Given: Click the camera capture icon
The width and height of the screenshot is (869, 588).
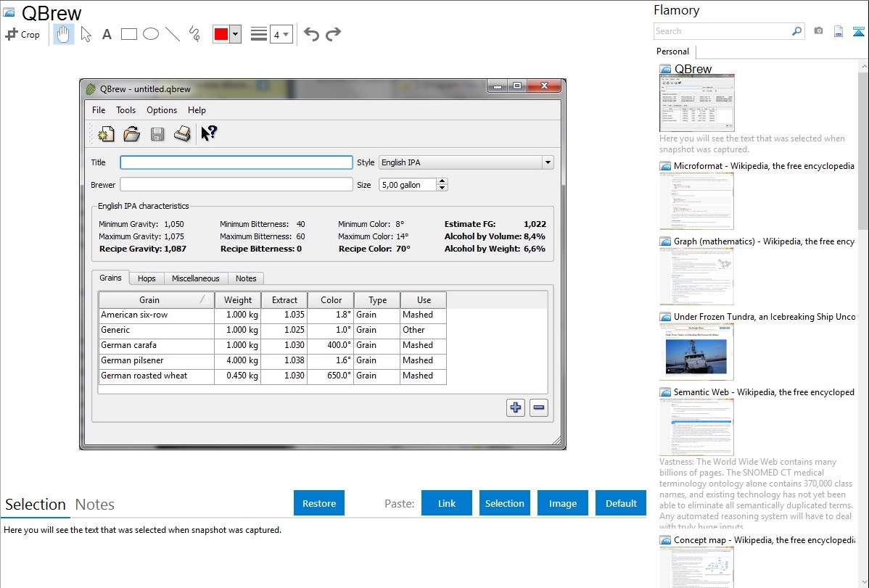Looking at the screenshot, I should [818, 31].
